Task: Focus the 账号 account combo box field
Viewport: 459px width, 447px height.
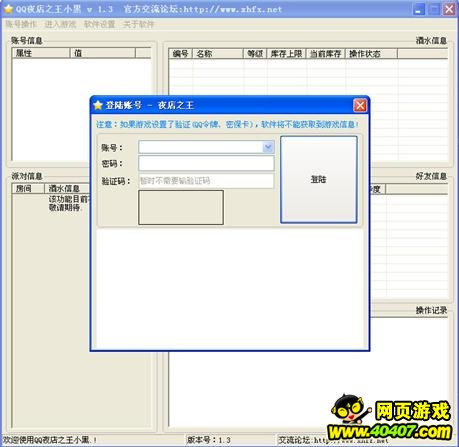Action: pos(206,147)
